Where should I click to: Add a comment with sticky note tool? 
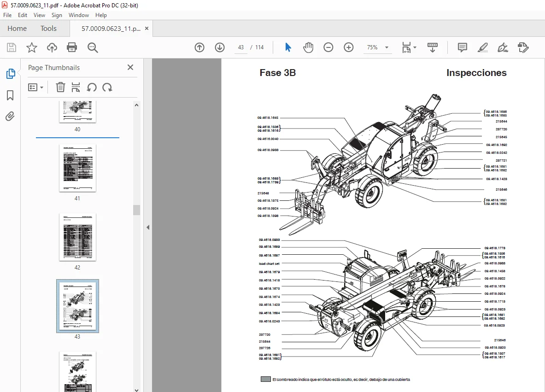pyautogui.click(x=462, y=47)
